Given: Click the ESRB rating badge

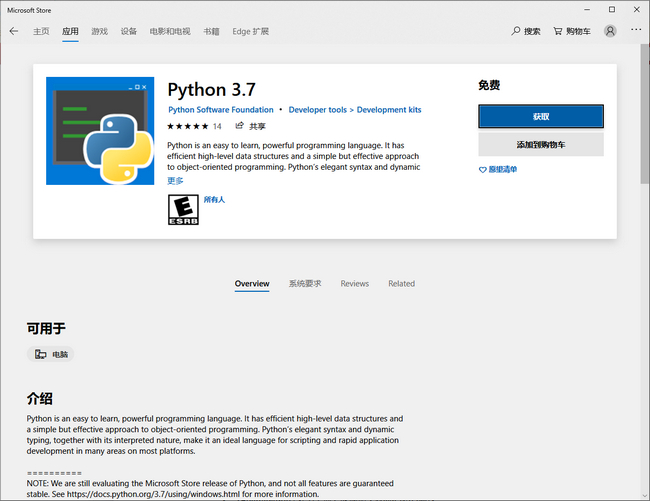Looking at the screenshot, I should pos(182,208).
